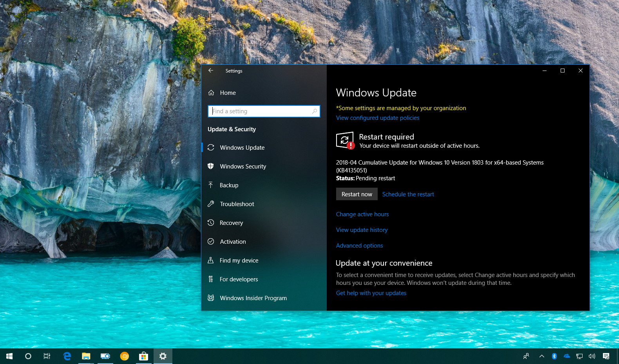This screenshot has height=364, width=619.
Task: Click the Backup upload arrow icon
Action: pos(211,185)
